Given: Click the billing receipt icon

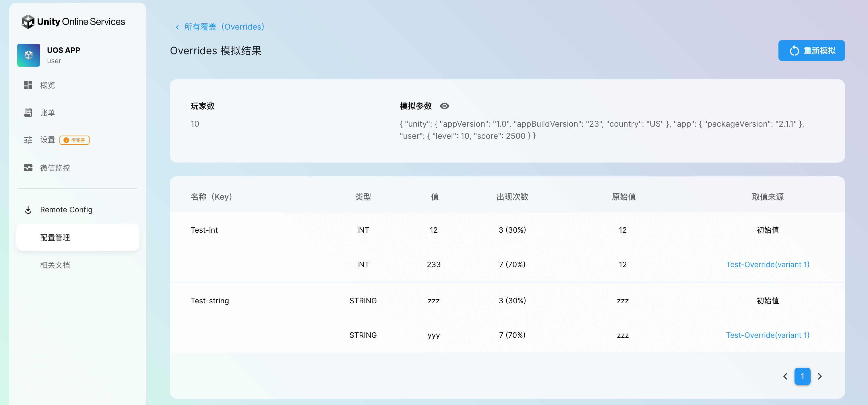Looking at the screenshot, I should click(x=28, y=113).
